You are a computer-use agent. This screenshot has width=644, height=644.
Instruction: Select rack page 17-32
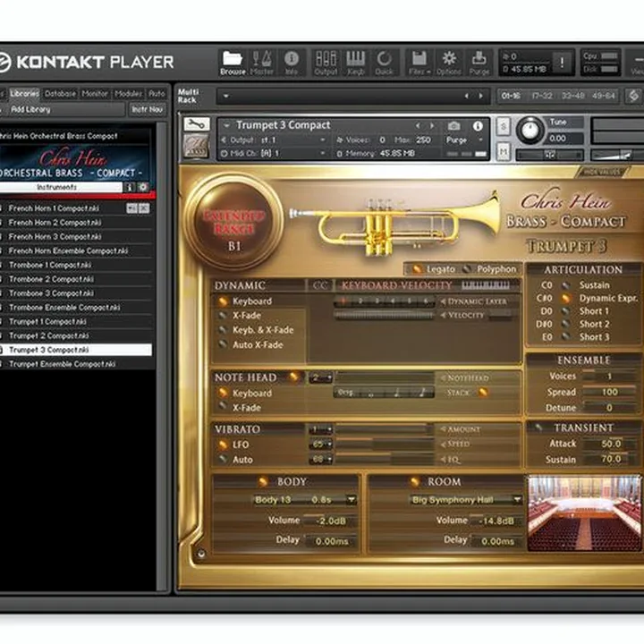pyautogui.click(x=542, y=96)
